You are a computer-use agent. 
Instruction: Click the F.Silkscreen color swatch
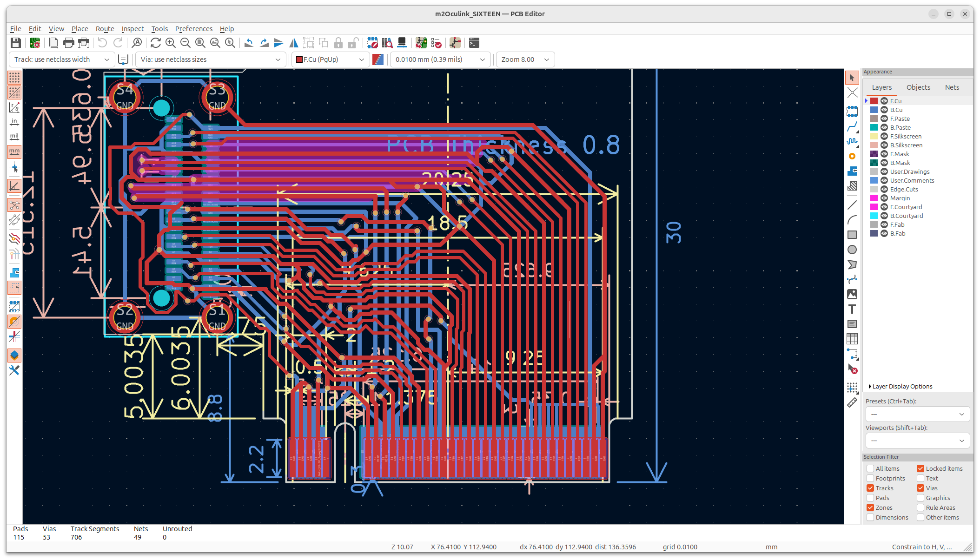click(x=874, y=136)
